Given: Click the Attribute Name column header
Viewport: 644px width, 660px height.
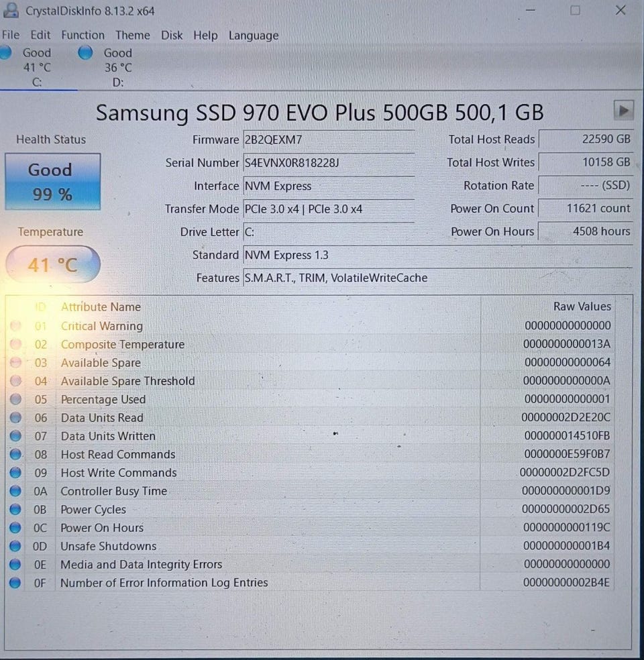Looking at the screenshot, I should (x=101, y=307).
